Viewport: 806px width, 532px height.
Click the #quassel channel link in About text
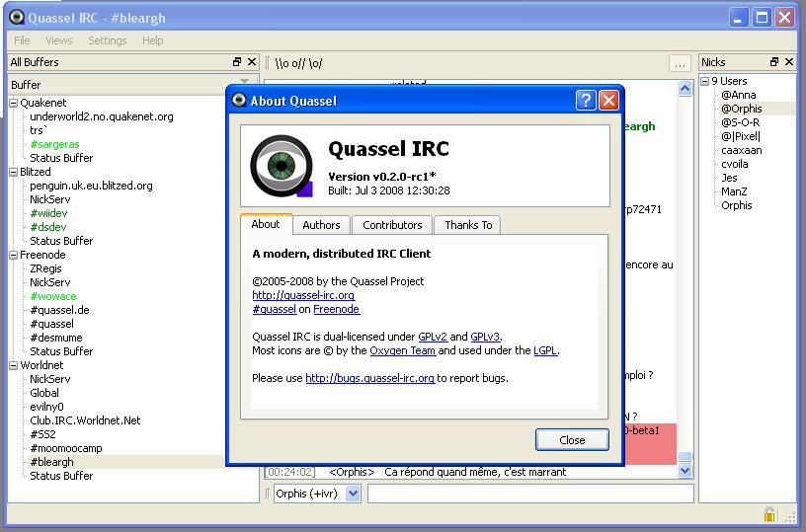tap(274, 309)
